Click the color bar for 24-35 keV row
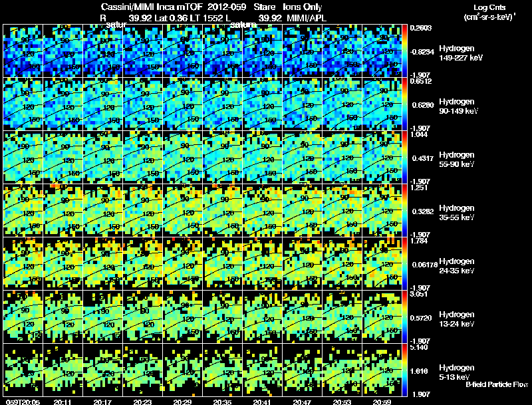532x405 pixels. 404,263
